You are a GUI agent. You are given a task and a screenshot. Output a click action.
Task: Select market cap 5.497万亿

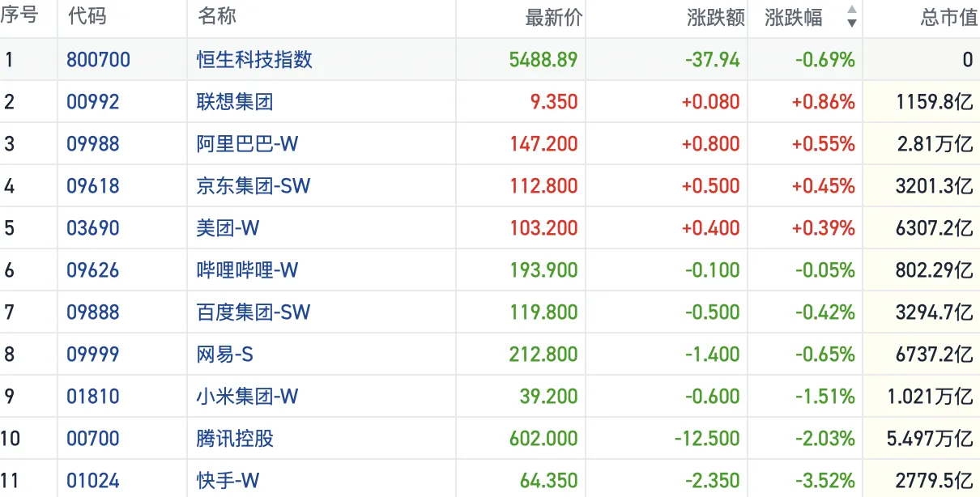930,439
